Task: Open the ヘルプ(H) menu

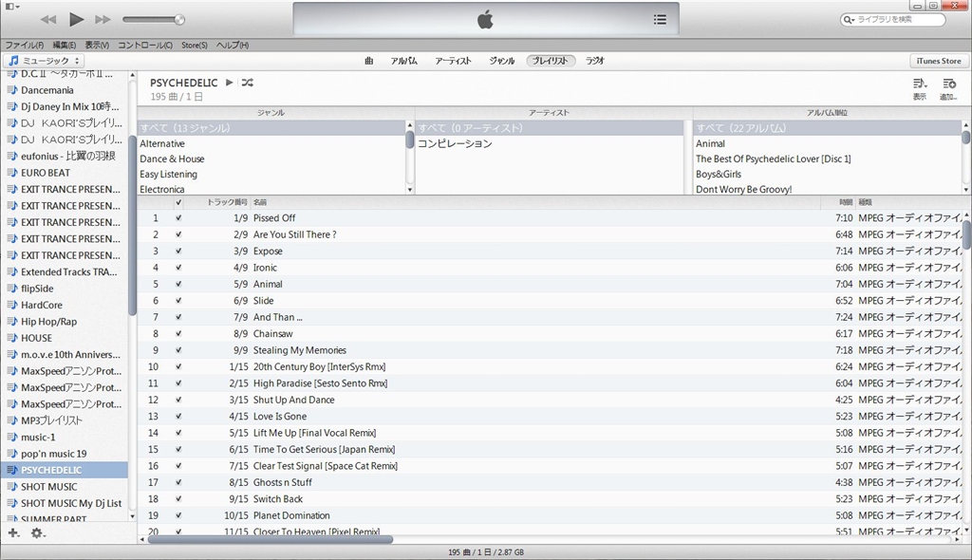Action: pos(233,46)
